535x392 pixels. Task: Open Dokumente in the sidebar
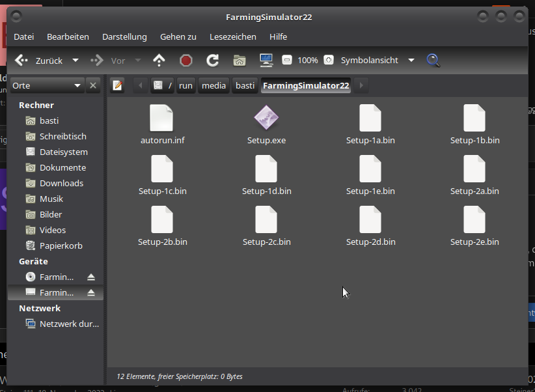point(55,167)
